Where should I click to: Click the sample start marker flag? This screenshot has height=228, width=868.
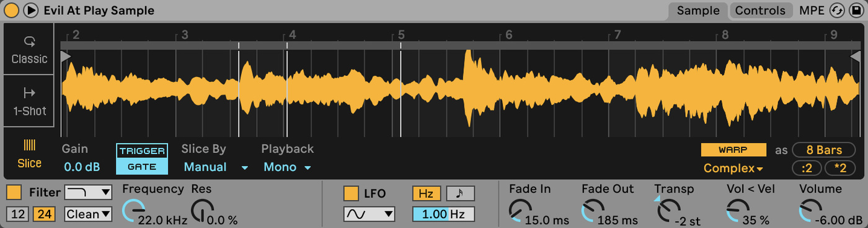[66, 57]
